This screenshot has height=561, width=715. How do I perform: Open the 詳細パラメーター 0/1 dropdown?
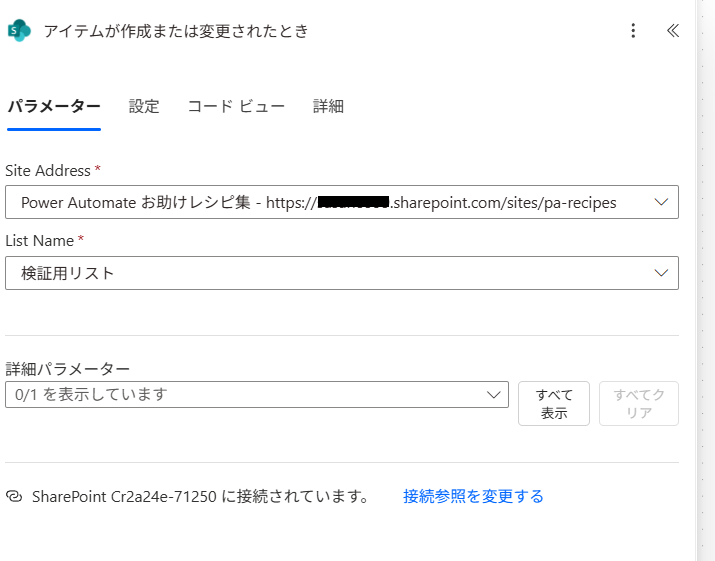(257, 395)
